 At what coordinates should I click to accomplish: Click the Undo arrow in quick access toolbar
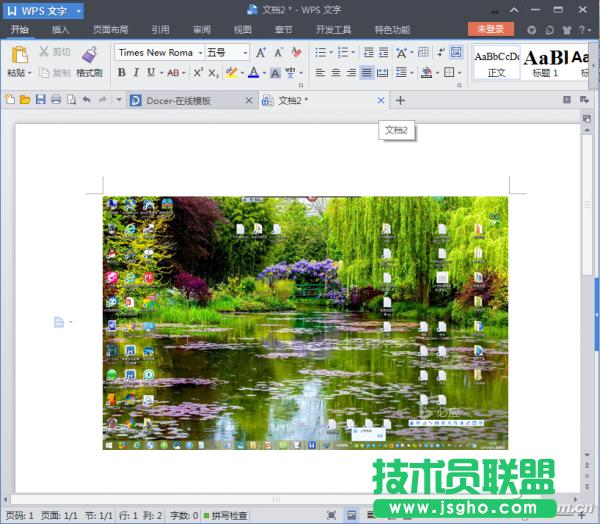pyautogui.click(x=86, y=100)
